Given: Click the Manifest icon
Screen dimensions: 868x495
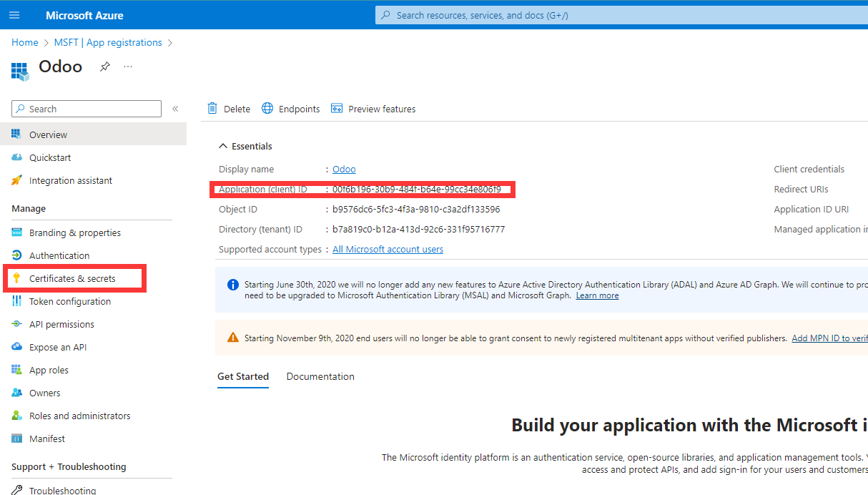Looking at the screenshot, I should [16, 438].
